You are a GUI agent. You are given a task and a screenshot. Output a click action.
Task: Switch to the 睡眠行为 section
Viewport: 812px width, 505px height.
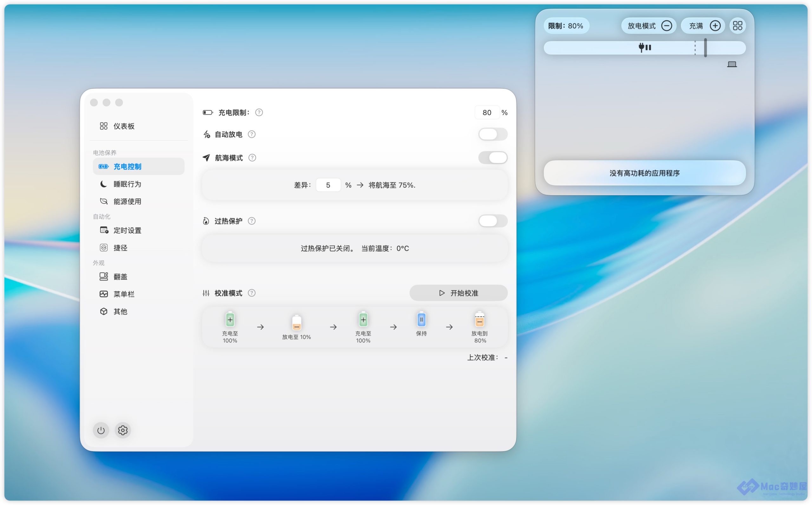click(x=127, y=184)
